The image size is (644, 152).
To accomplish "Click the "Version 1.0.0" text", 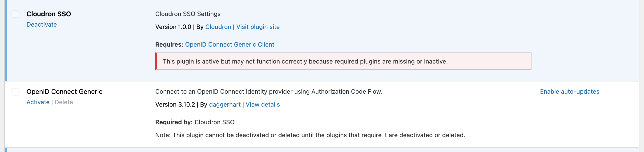I will coord(173,27).
